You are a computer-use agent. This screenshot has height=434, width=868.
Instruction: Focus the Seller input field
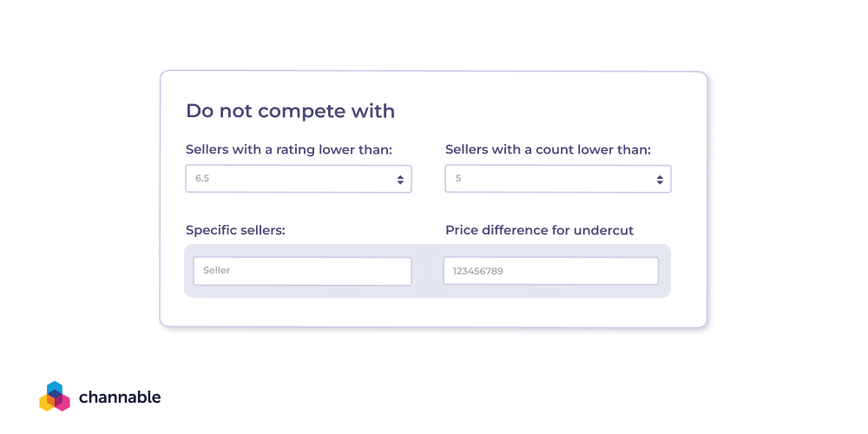coord(301,271)
